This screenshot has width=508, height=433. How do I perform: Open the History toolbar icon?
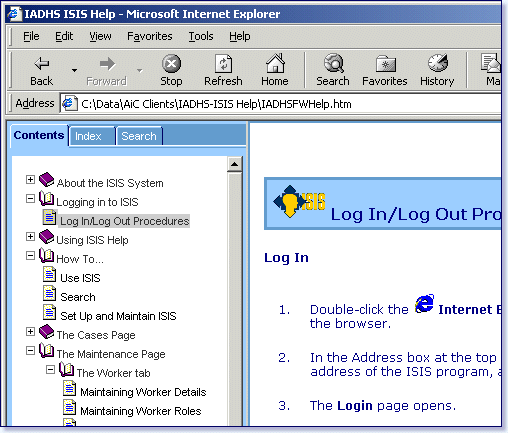pos(438,63)
